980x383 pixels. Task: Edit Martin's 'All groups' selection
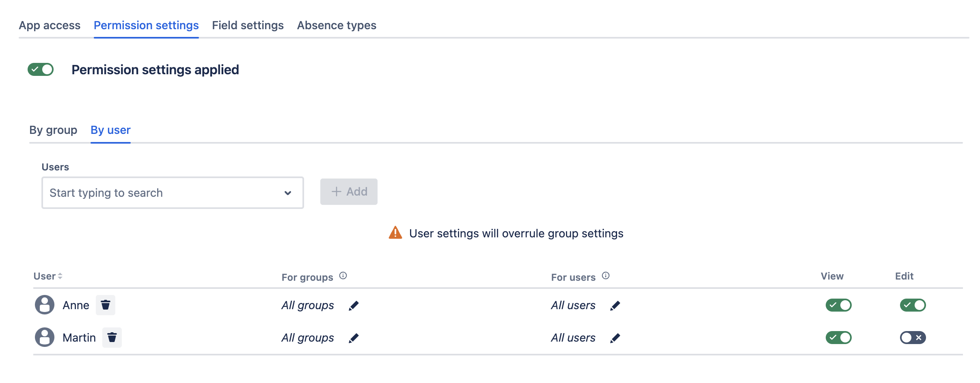point(353,338)
